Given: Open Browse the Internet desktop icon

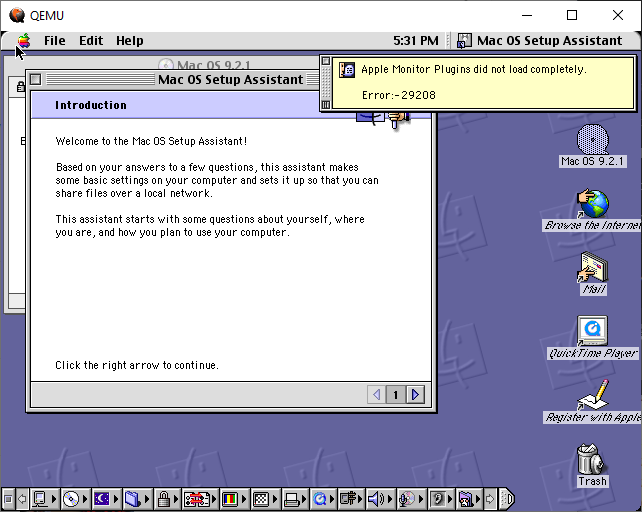Looking at the screenshot, I should point(592,205).
